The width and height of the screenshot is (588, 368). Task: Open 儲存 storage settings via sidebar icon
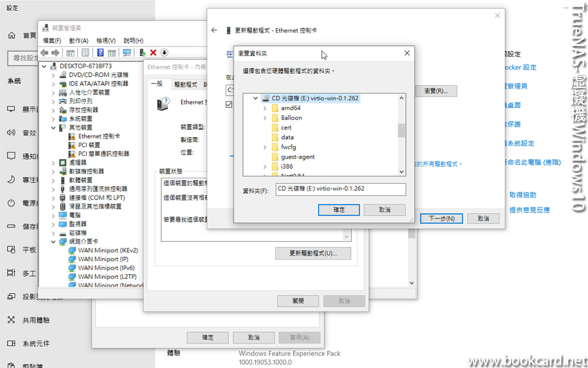click(x=11, y=226)
